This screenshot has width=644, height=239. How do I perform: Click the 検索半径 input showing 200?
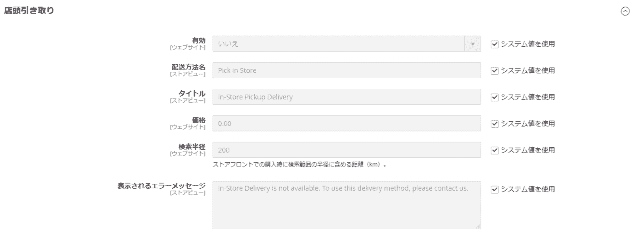[347, 150]
